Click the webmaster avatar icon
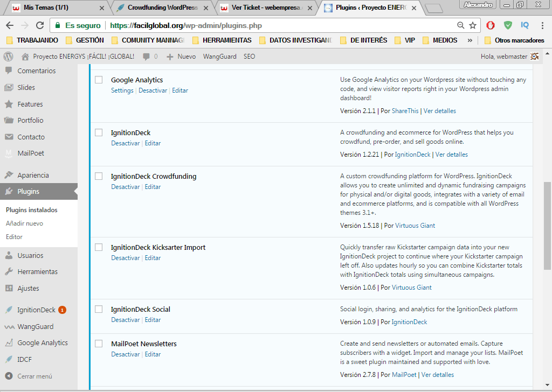552x392 pixels. 534,56
